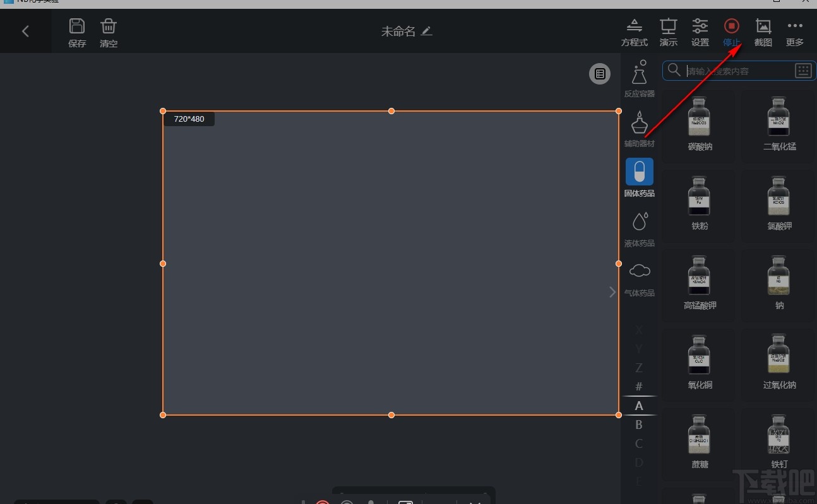This screenshot has width=817, height=504.
Task: Jump to letter B in index
Action: pos(639,425)
